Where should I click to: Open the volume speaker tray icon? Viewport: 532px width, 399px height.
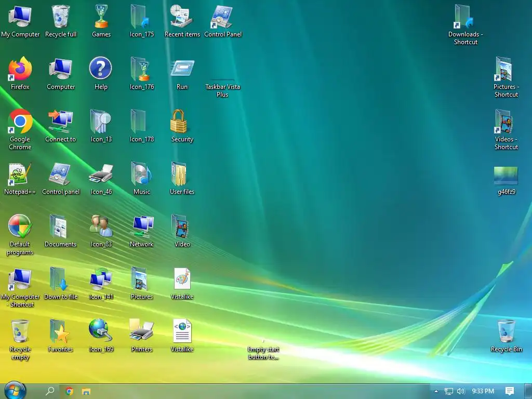pos(460,392)
